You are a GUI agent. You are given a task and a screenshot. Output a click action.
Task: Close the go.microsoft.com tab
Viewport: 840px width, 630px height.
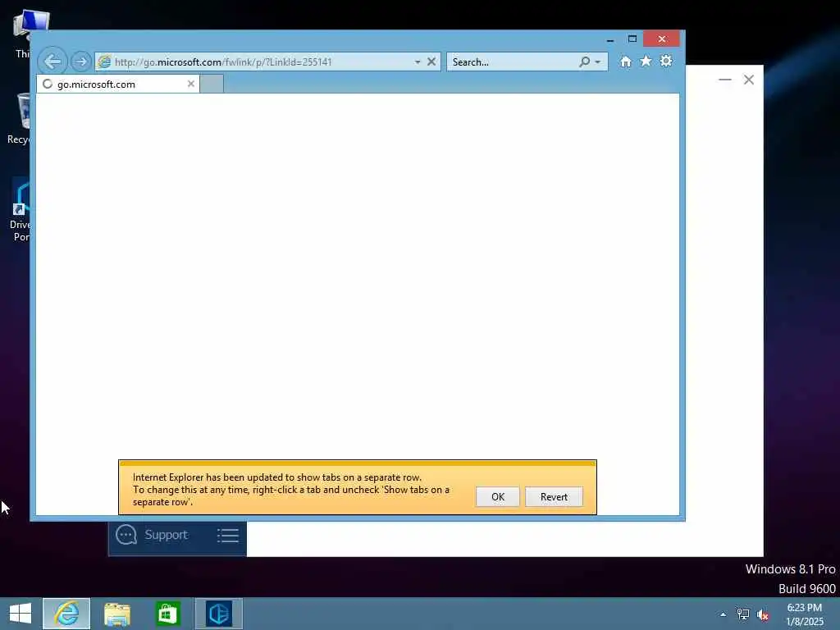click(x=190, y=84)
